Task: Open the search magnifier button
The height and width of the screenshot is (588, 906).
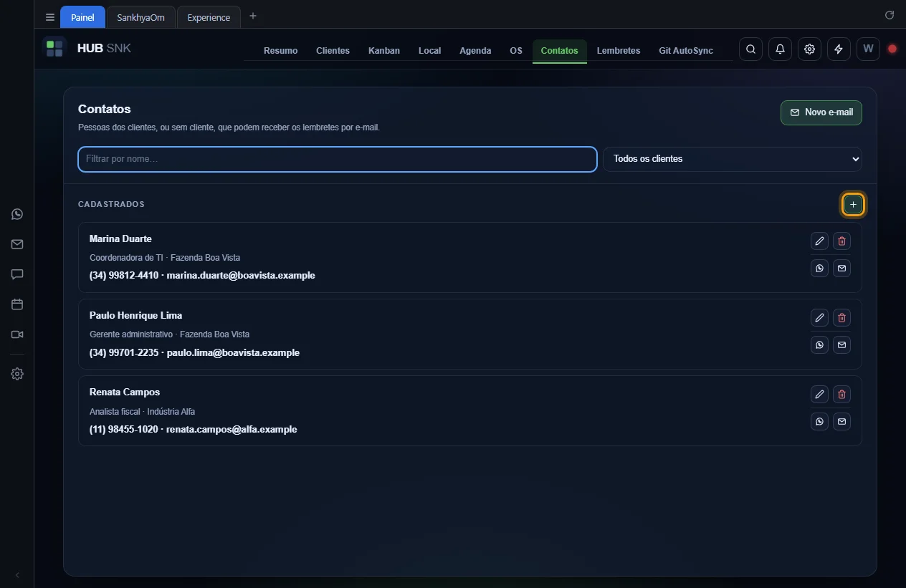Action: (x=750, y=49)
